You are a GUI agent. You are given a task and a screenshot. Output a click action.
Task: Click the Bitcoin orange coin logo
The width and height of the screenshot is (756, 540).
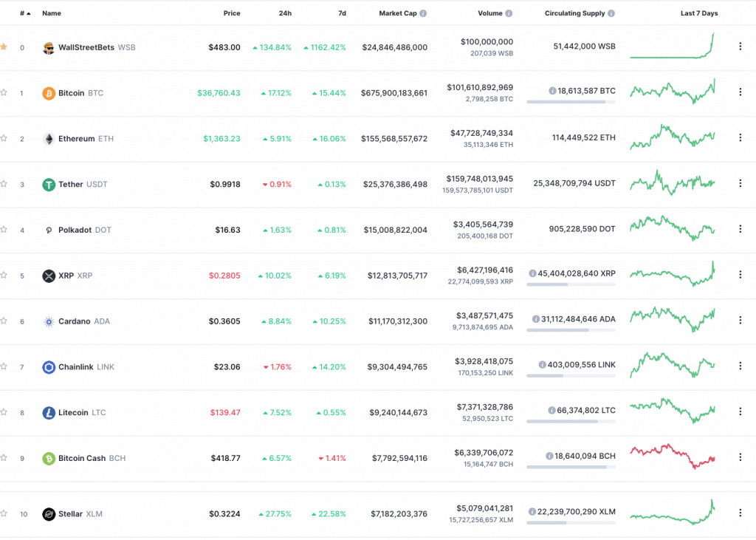point(49,93)
